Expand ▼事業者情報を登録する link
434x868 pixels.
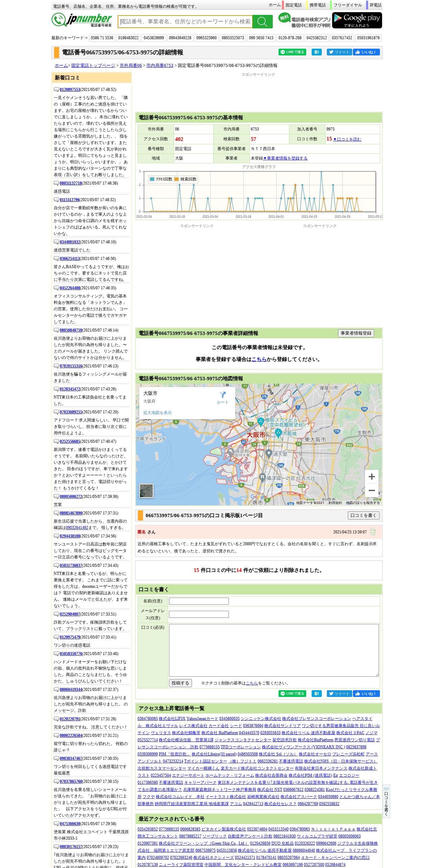coord(286,158)
